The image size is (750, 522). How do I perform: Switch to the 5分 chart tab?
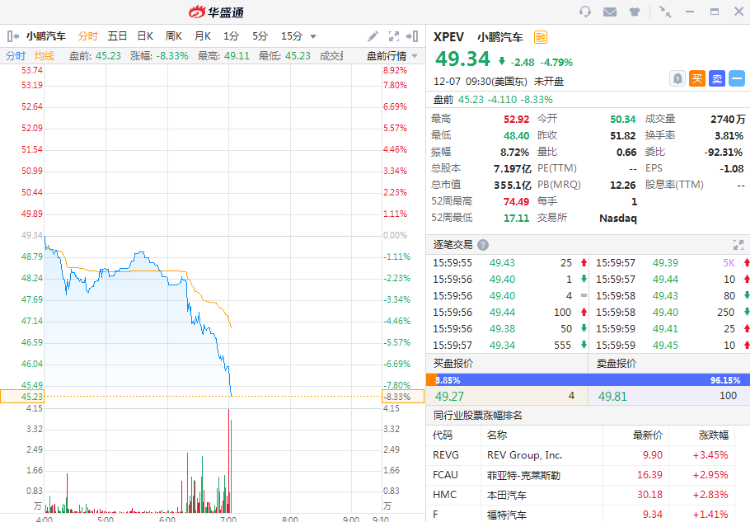[260, 36]
